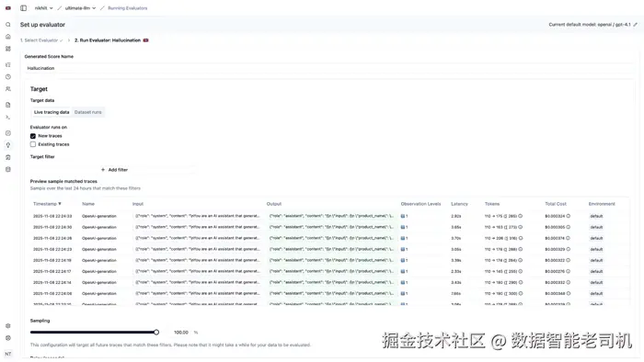
Task: Click the Name column header
Action: click(88, 204)
